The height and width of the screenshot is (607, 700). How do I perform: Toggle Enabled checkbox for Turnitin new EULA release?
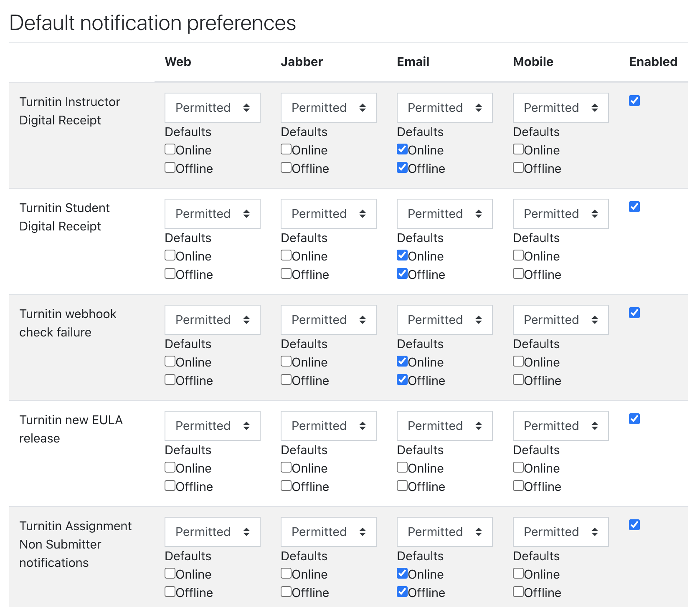(634, 419)
